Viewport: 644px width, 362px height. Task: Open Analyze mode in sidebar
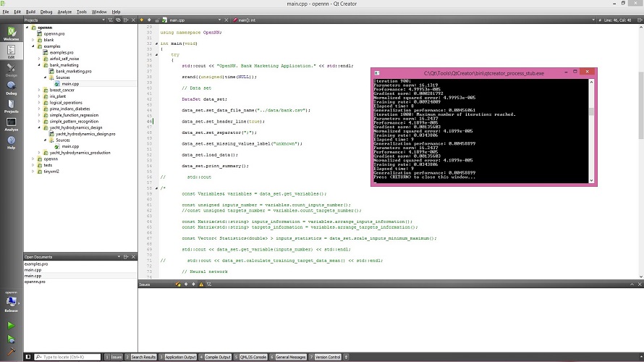11,125
